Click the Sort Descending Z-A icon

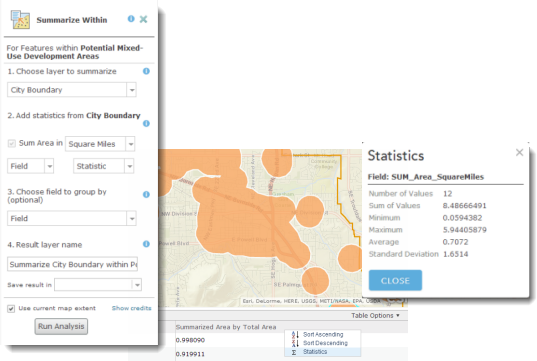295,343
